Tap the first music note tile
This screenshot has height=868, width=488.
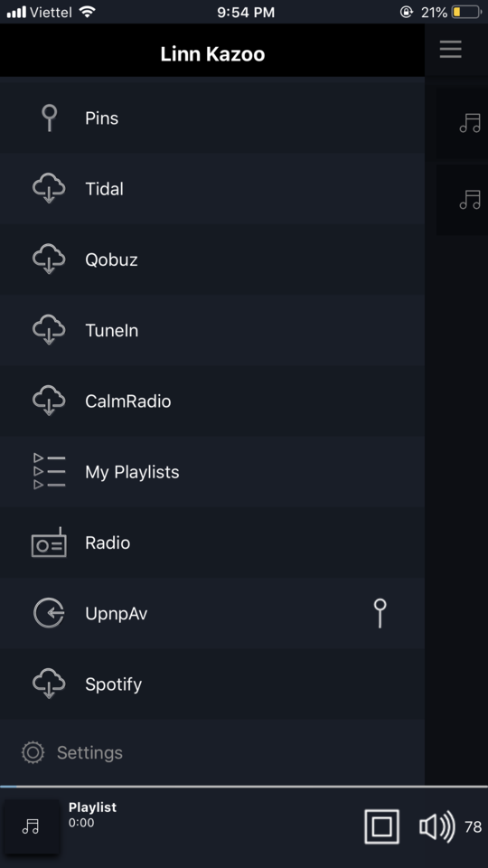point(463,123)
